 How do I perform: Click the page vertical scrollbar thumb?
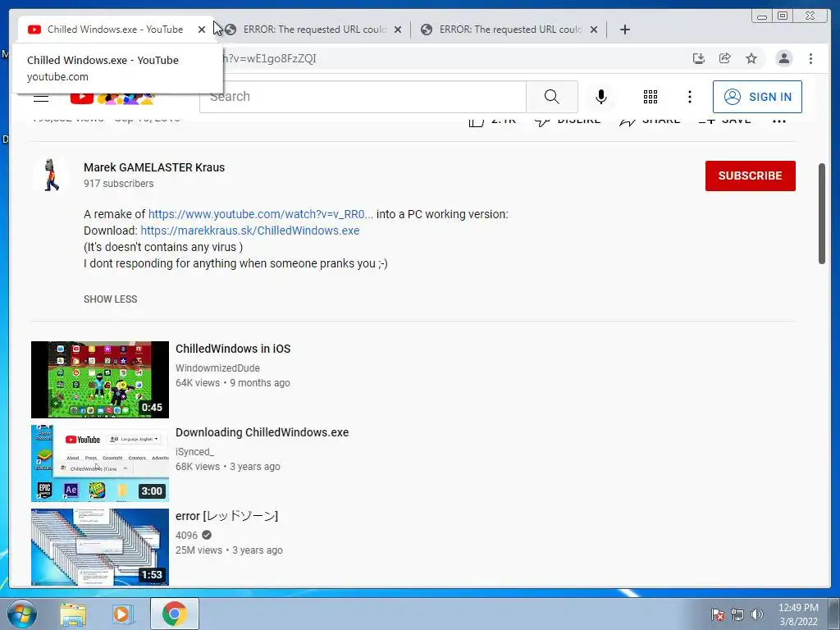(821, 213)
